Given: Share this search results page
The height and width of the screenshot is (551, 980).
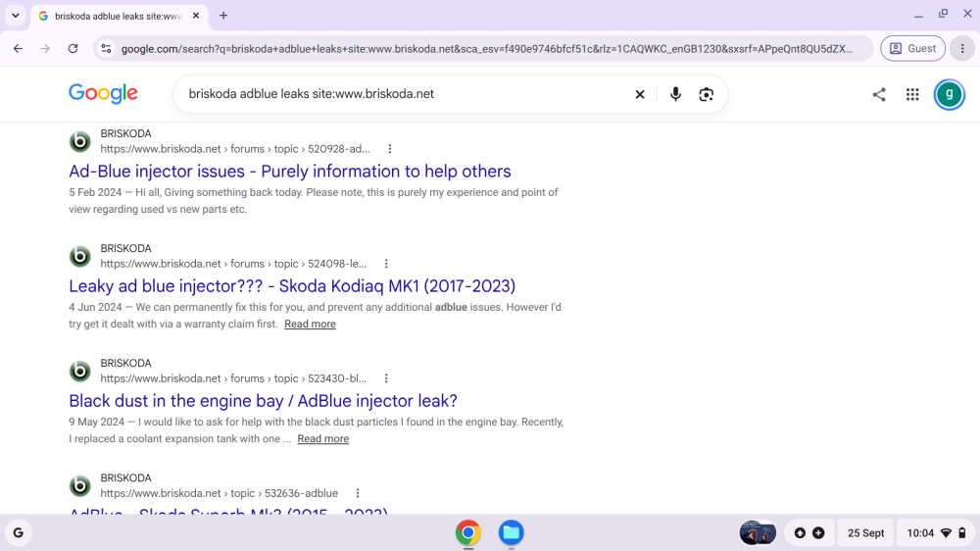Looking at the screenshot, I should [879, 94].
